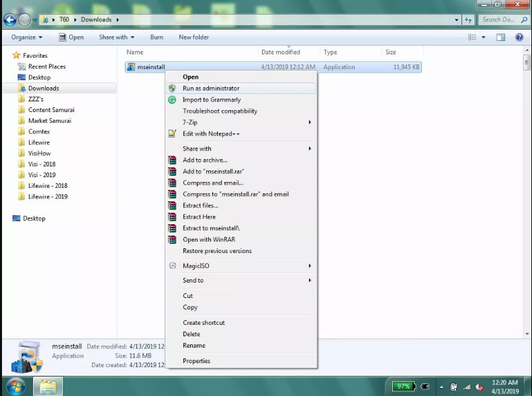Viewport: 532px width, 396px height.
Task: Click the Size column header
Action: coord(403,52)
